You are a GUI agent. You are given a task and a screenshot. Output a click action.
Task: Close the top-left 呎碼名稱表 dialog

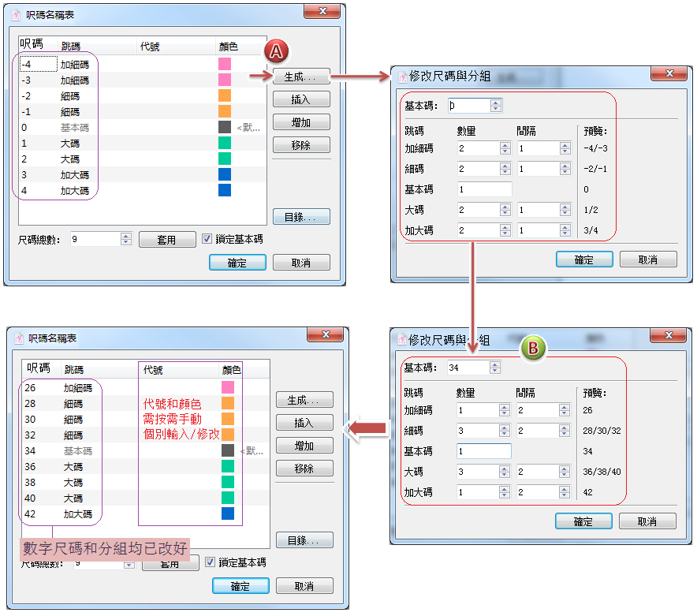tap(322, 10)
